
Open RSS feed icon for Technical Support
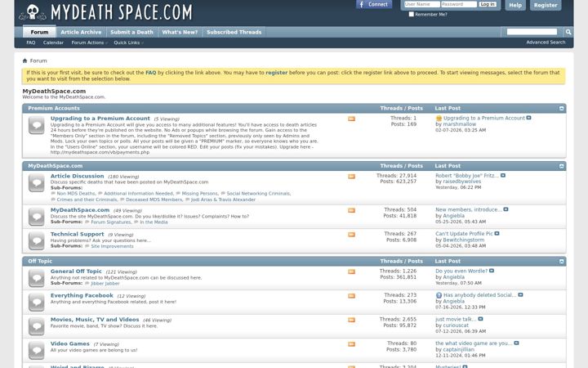coord(351,235)
